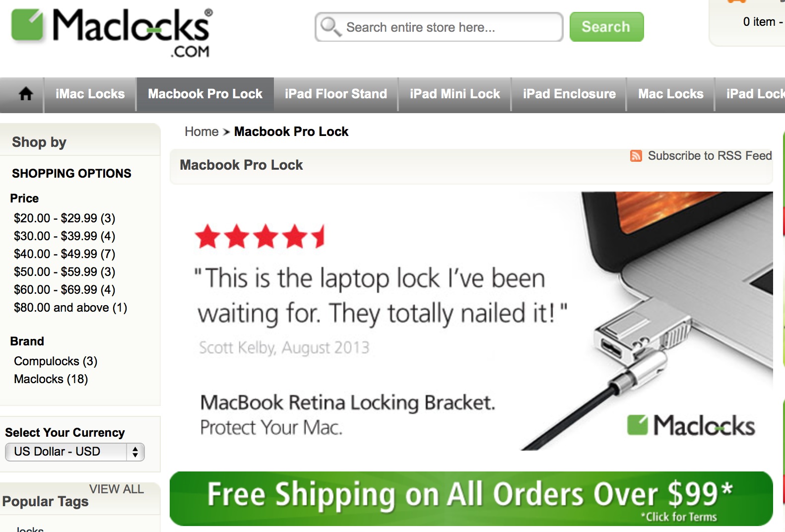
Task: View all popular tags
Action: coord(117,489)
